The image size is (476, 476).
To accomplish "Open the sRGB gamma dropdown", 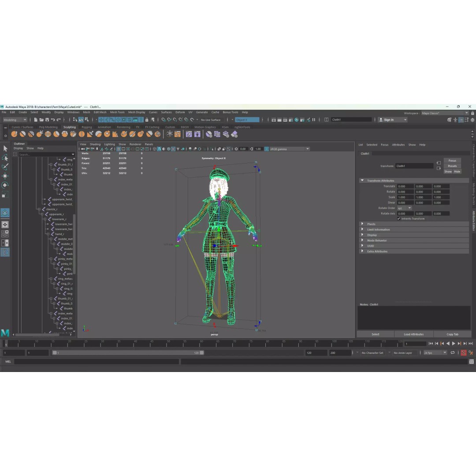I will click(290, 149).
